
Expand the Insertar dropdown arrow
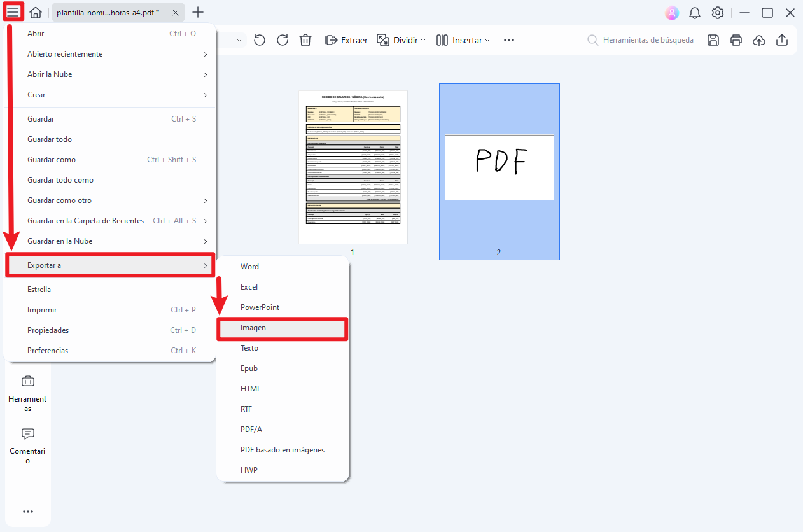[487, 39]
